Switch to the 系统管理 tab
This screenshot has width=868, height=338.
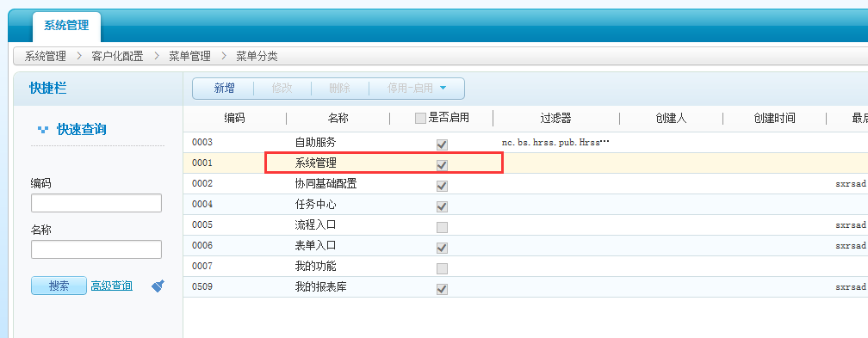[x=66, y=26]
